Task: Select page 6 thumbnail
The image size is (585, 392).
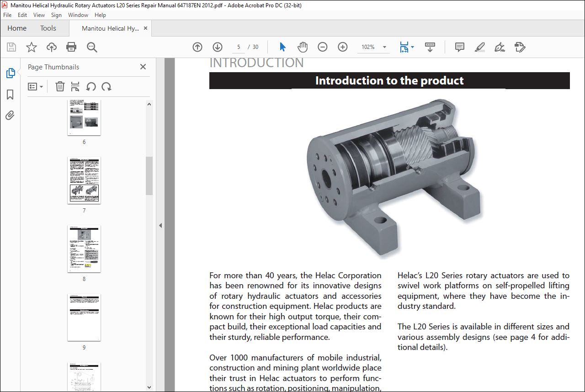Action: click(84, 117)
